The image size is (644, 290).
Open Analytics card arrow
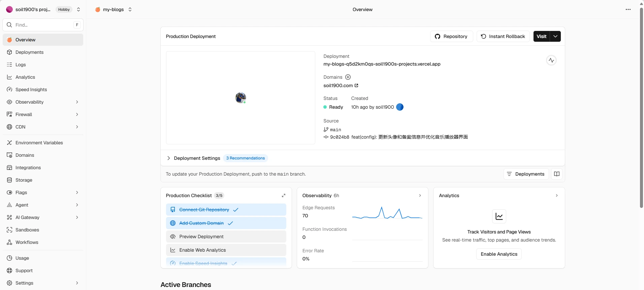[x=557, y=195]
